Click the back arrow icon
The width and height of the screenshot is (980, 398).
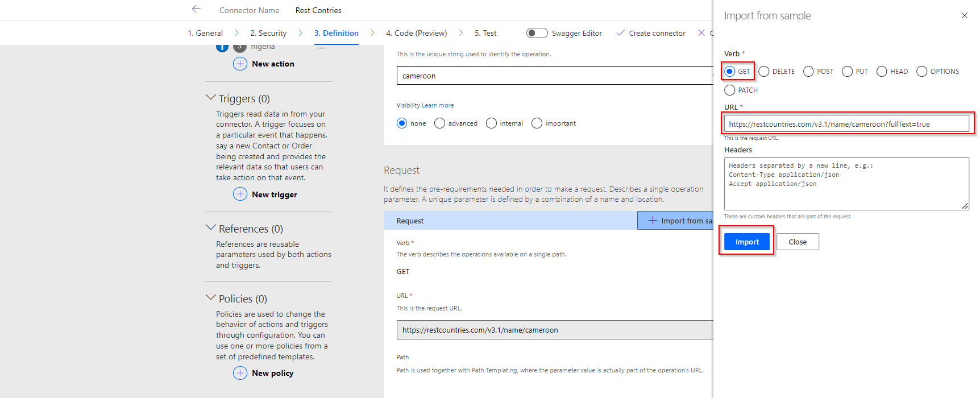click(x=196, y=9)
